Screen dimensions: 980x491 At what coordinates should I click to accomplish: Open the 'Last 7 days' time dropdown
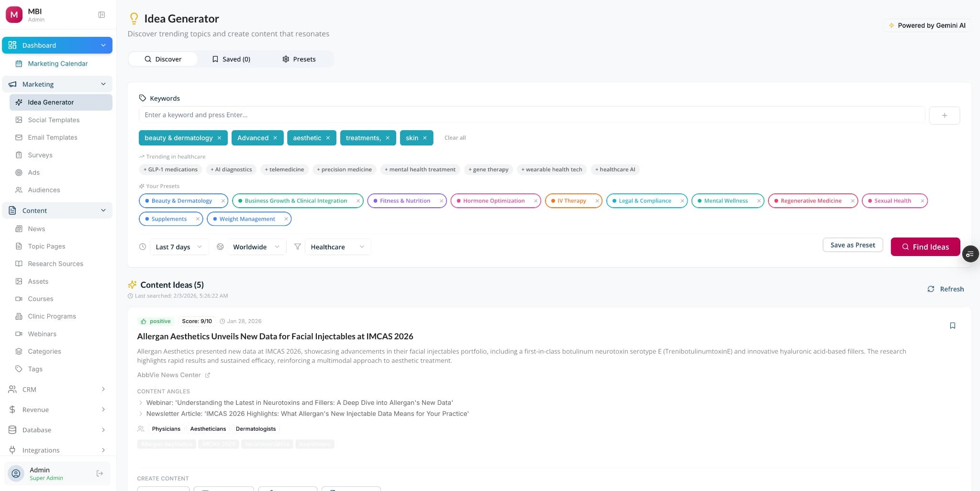pyautogui.click(x=178, y=246)
